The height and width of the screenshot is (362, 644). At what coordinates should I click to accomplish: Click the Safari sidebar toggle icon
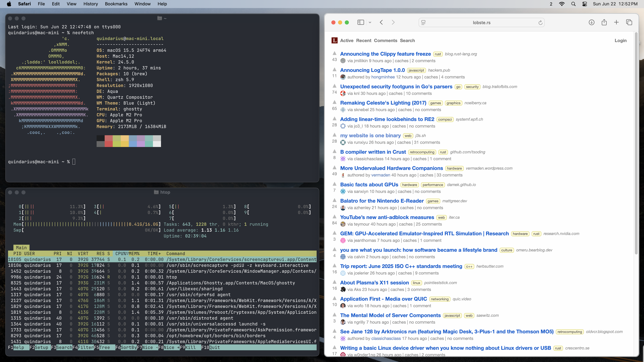[x=361, y=22]
